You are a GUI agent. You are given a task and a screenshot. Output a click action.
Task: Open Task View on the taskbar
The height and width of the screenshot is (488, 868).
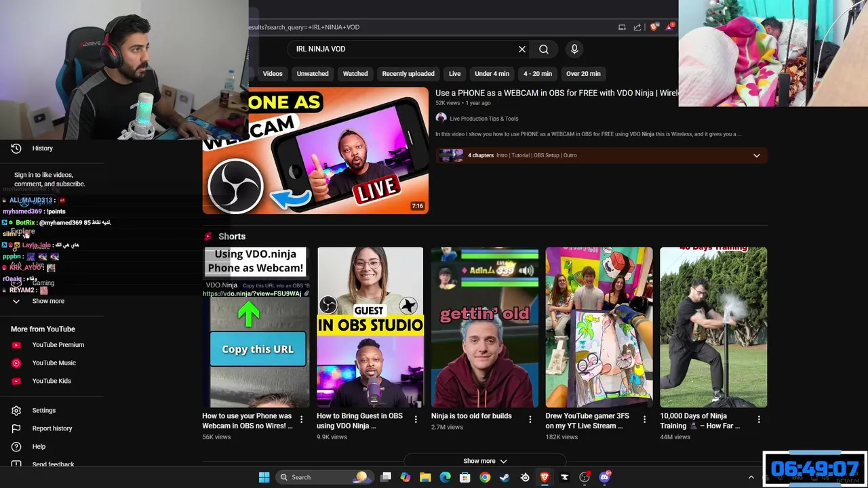[x=386, y=477]
